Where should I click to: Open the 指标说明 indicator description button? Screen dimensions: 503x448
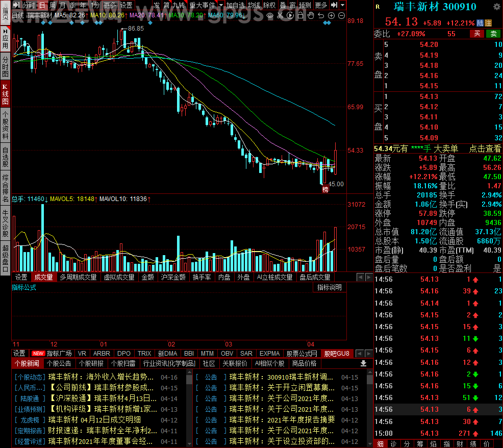[330, 287]
